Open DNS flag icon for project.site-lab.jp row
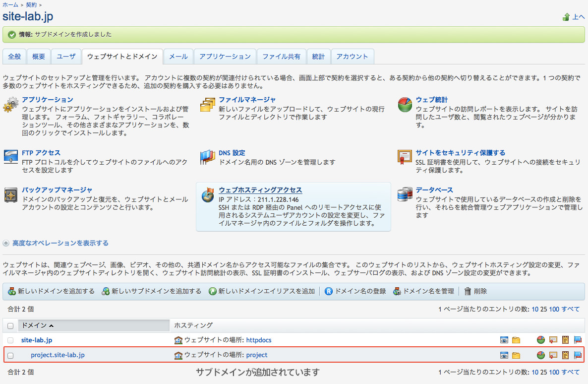Viewport: 588px width, 384px height. (x=578, y=355)
